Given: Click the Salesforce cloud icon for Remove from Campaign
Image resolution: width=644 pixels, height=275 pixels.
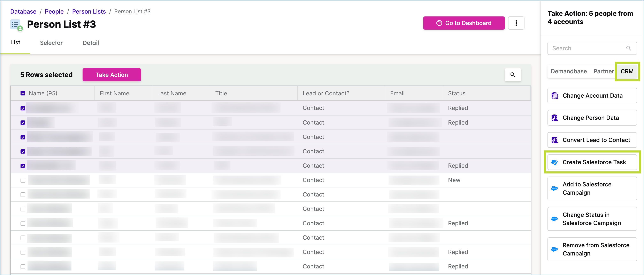Looking at the screenshot, I should (554, 249).
